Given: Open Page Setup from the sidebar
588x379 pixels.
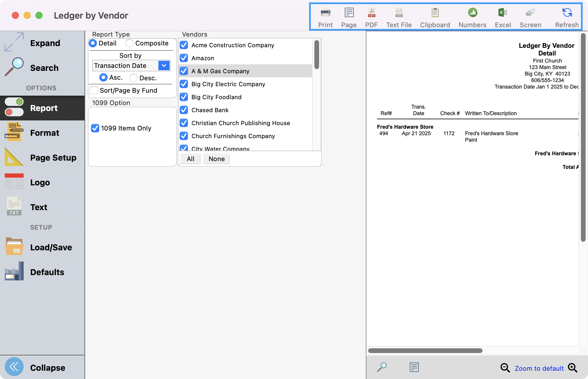Looking at the screenshot, I should [53, 157].
